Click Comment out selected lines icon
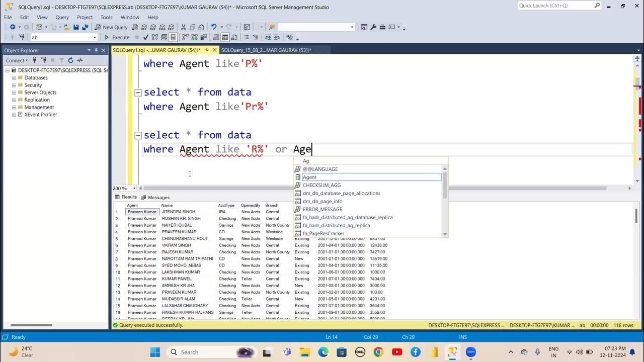 247,37
